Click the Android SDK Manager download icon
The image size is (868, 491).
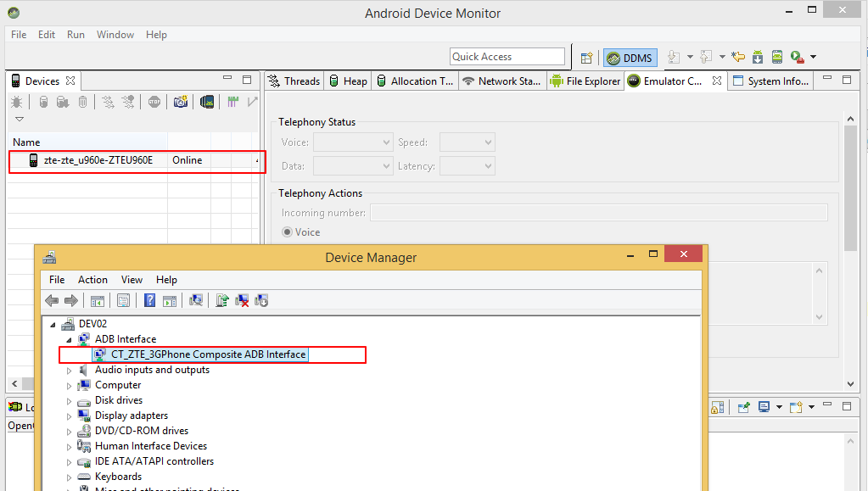(x=758, y=57)
